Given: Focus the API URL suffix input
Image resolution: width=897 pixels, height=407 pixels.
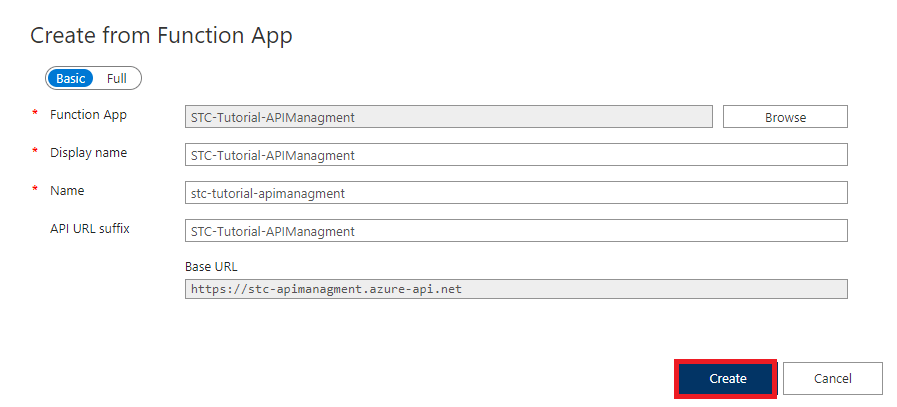Looking at the screenshot, I should (x=516, y=231).
